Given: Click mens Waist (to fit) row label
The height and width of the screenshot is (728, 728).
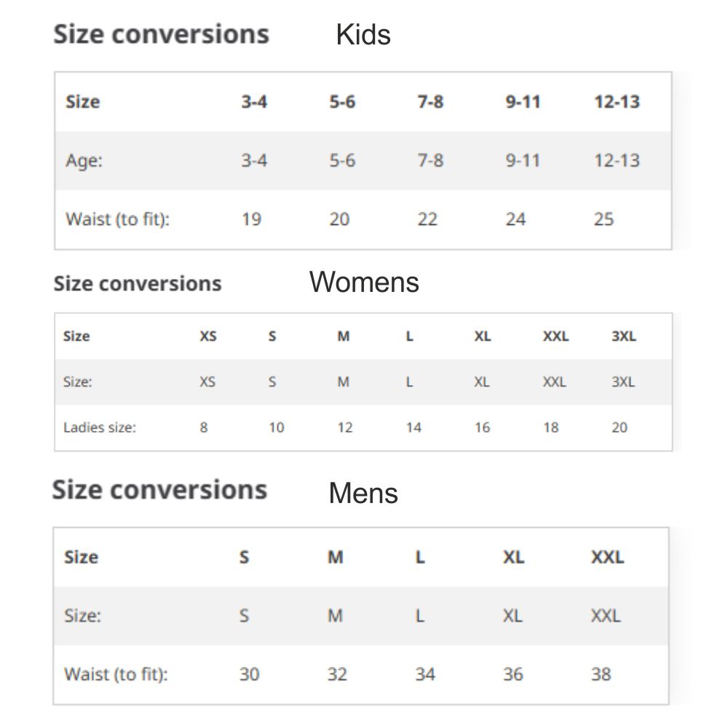Looking at the screenshot, I should 116,674.
